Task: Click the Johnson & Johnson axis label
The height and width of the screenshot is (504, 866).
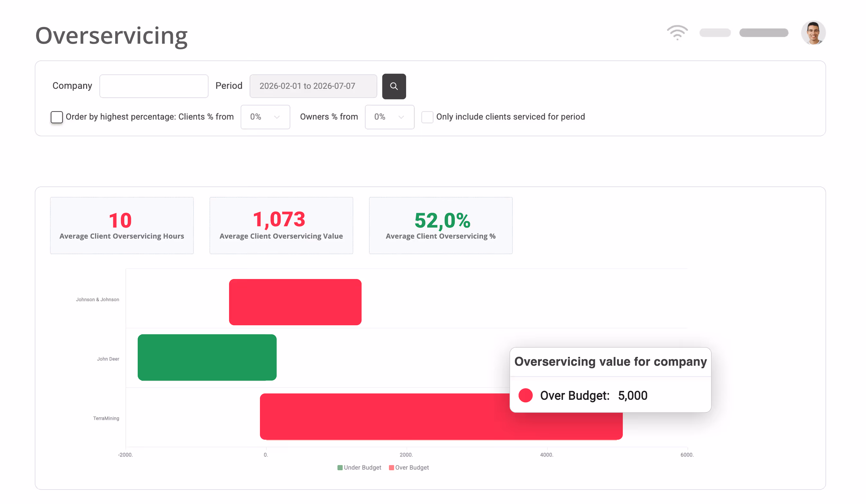Action: (97, 299)
